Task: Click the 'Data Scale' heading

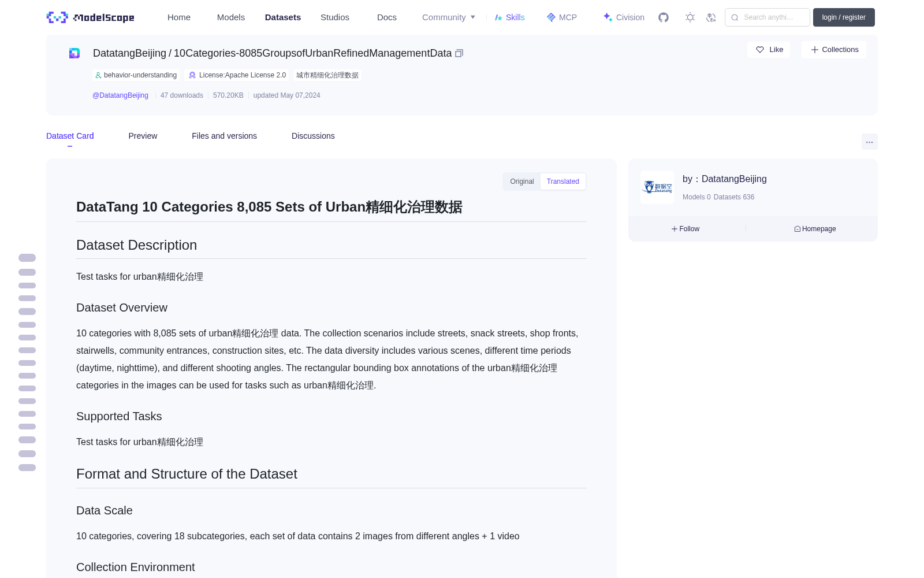Action: coord(105,510)
